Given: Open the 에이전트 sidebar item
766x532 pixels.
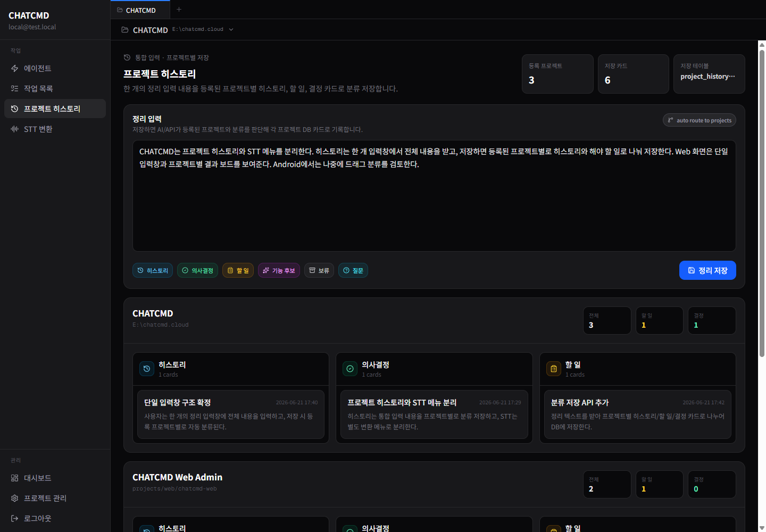Looking at the screenshot, I should click(55, 68).
